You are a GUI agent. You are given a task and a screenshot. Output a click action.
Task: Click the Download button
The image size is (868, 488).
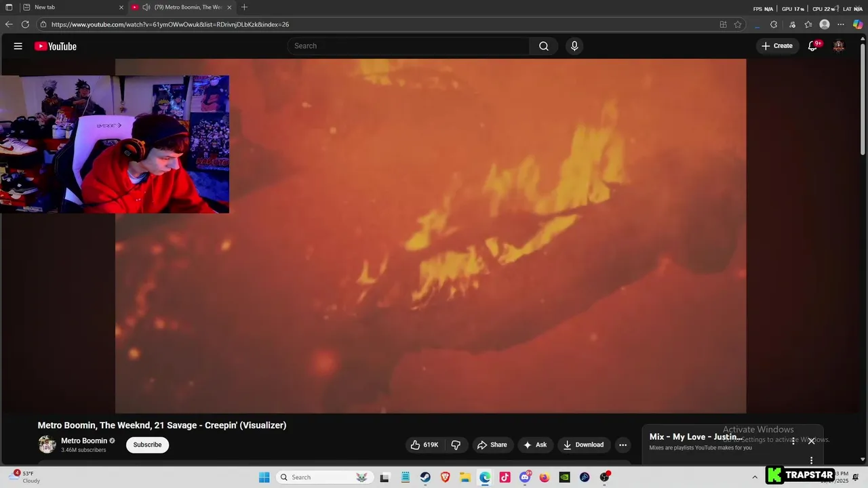click(x=583, y=445)
